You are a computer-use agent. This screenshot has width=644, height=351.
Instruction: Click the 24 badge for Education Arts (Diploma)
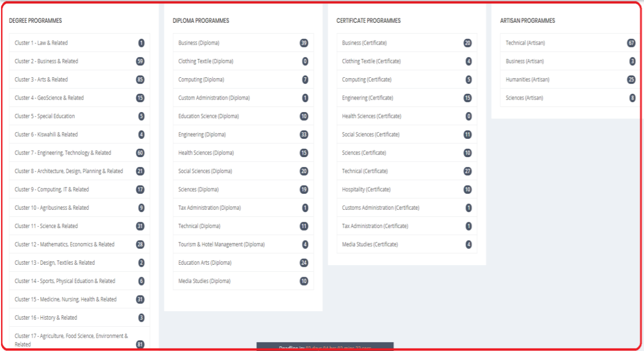(304, 263)
